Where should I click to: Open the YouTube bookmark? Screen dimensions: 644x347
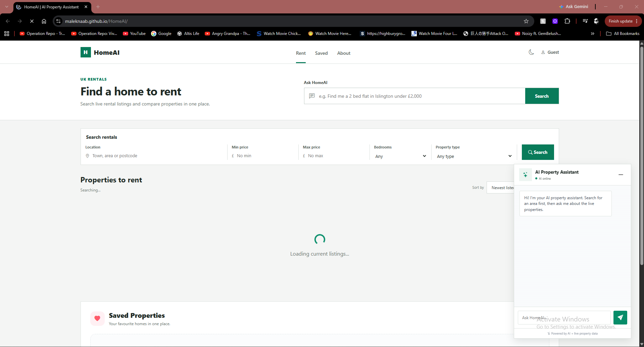click(134, 34)
